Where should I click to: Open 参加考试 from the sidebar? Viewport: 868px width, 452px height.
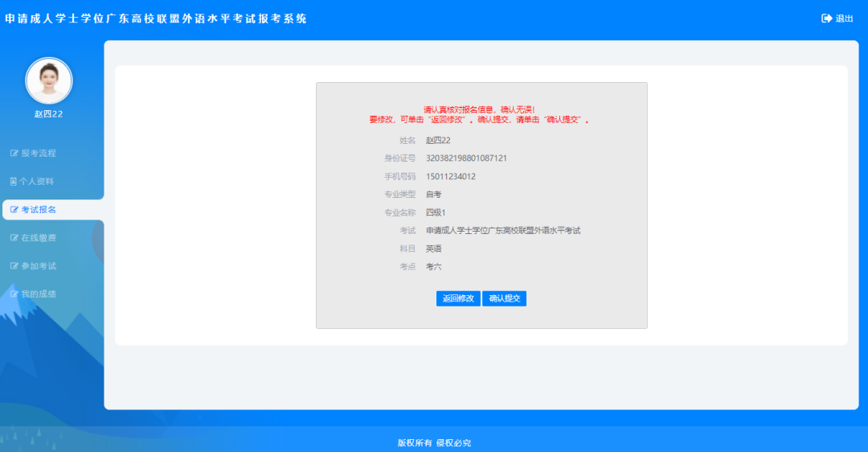point(39,266)
